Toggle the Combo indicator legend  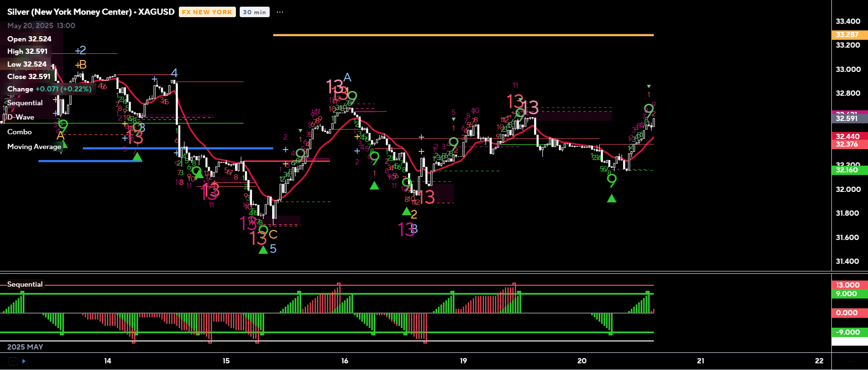coord(20,132)
